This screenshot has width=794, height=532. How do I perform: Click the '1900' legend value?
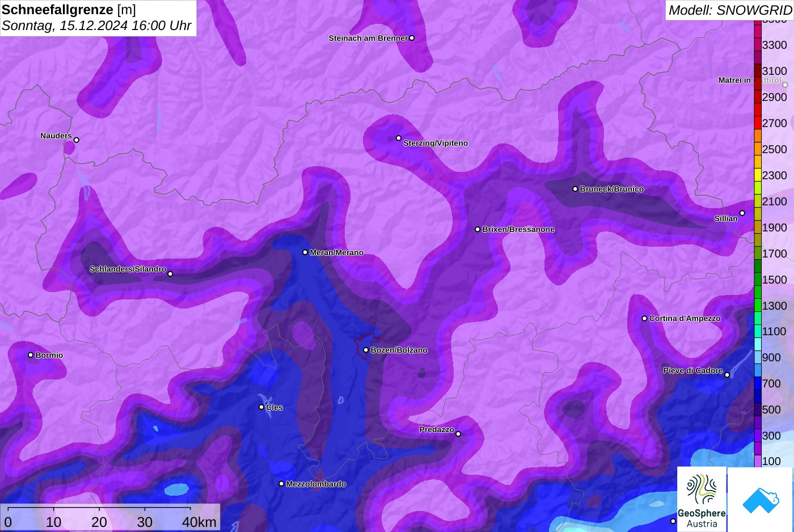click(x=774, y=227)
